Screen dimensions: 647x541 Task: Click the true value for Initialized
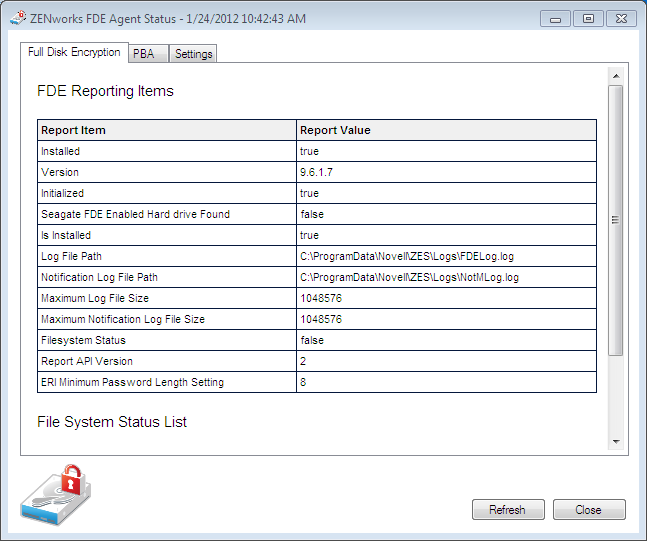tap(309, 193)
